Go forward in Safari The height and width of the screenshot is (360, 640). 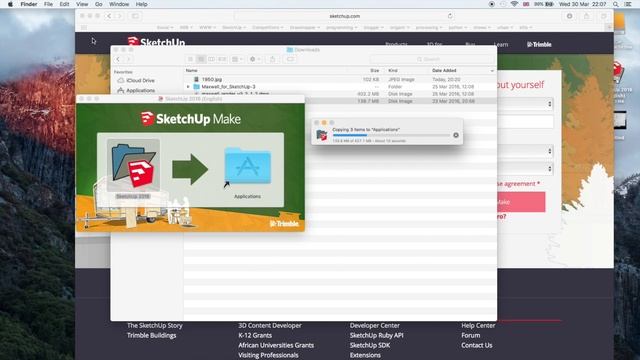coord(120,16)
